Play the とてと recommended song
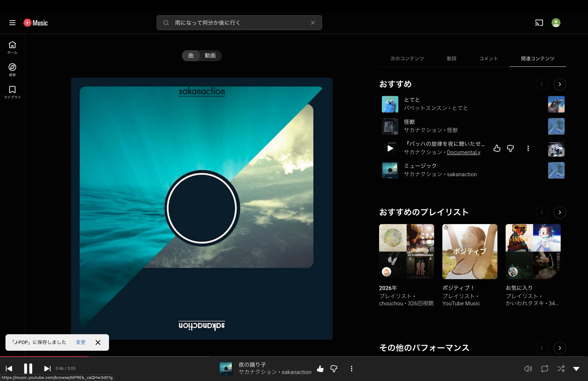 [x=390, y=104]
